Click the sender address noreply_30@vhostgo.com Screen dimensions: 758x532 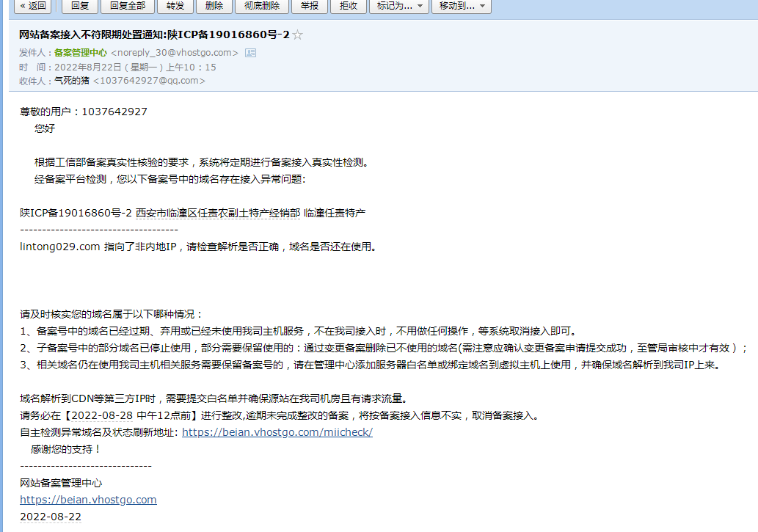click(x=175, y=53)
